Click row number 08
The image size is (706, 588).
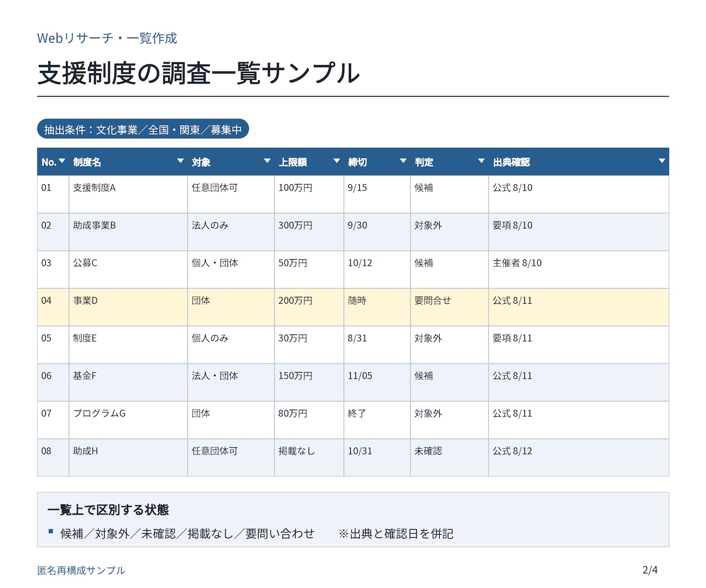pos(53,457)
